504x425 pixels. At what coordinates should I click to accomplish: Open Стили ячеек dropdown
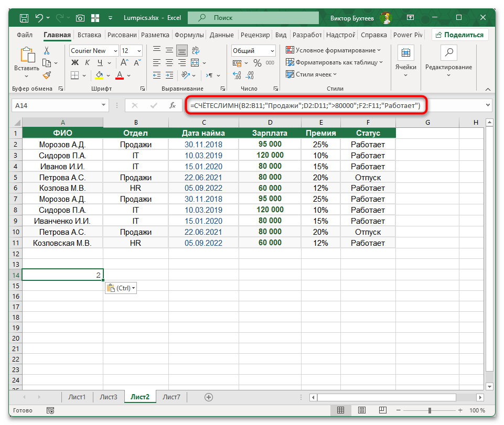point(311,74)
